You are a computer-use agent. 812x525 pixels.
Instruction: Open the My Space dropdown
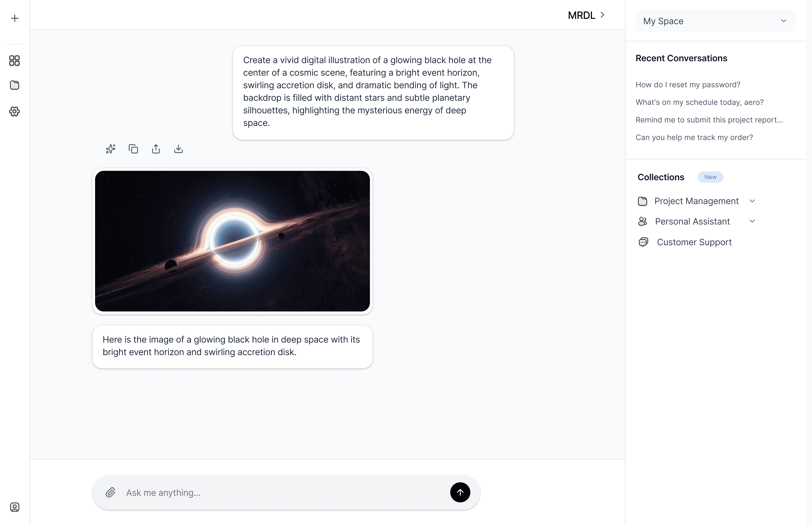tap(715, 21)
